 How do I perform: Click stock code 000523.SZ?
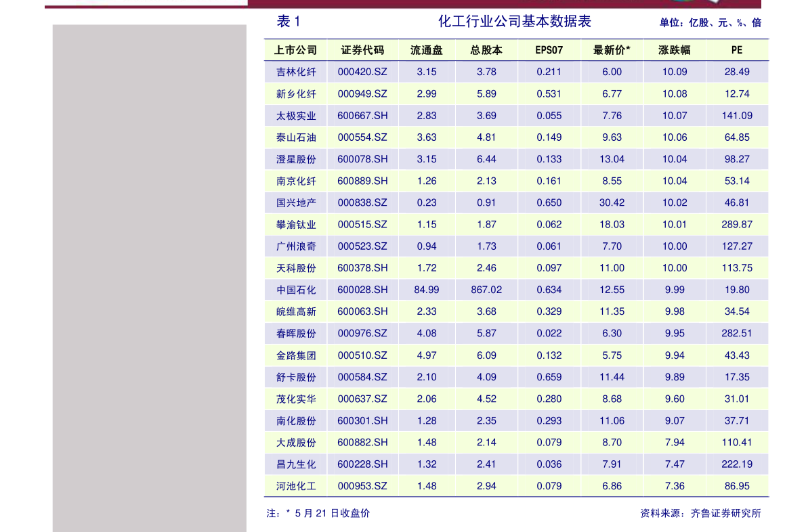(x=362, y=246)
